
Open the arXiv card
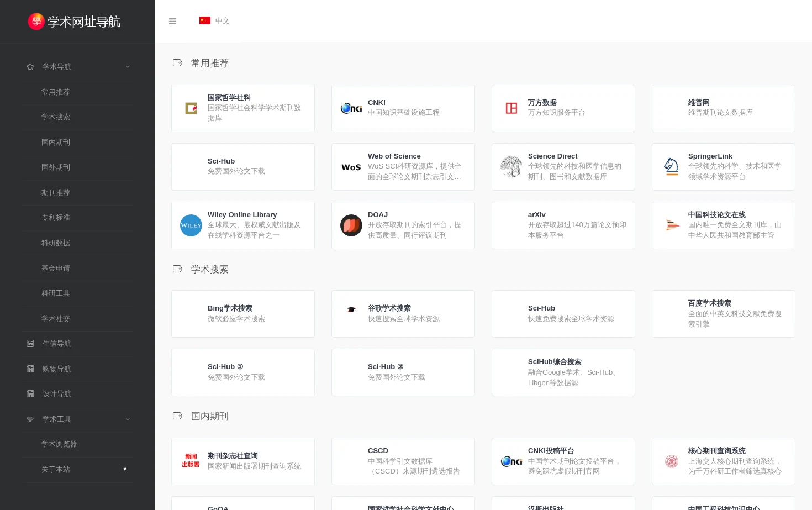(563, 225)
